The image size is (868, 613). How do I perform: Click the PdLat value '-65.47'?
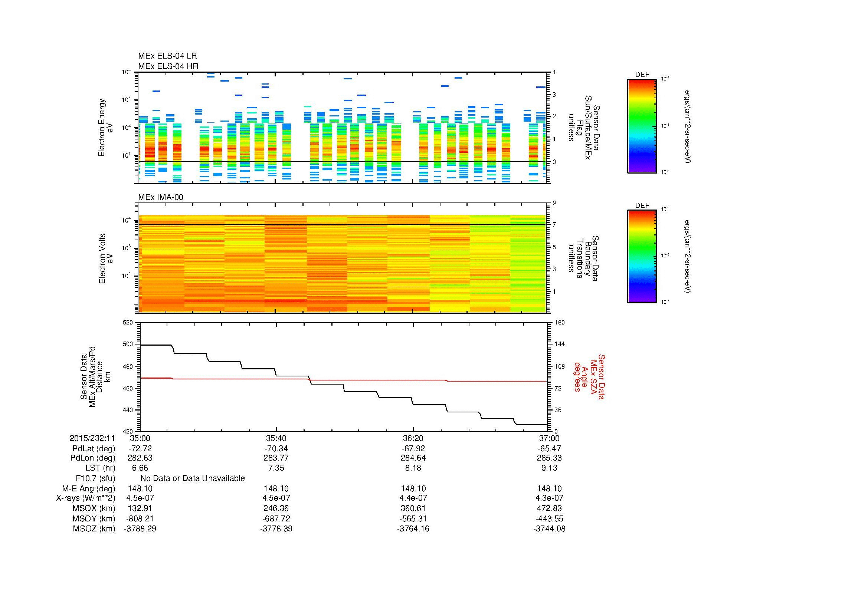point(549,449)
